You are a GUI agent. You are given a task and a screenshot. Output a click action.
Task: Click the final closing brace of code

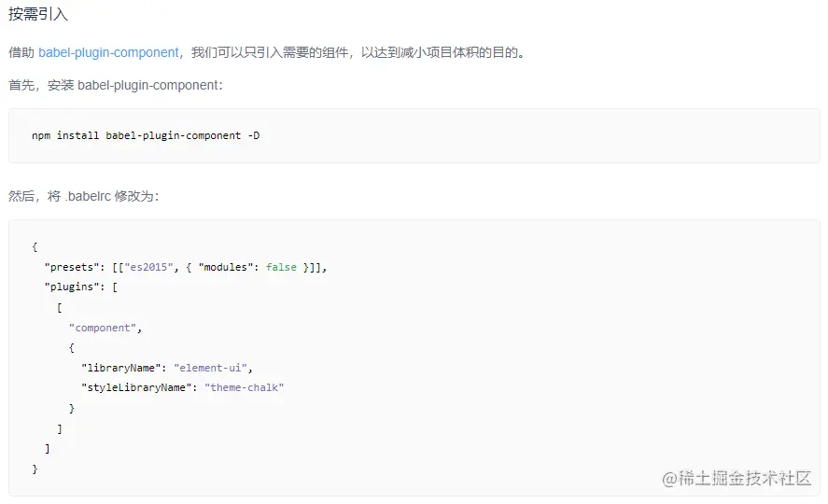pos(35,469)
